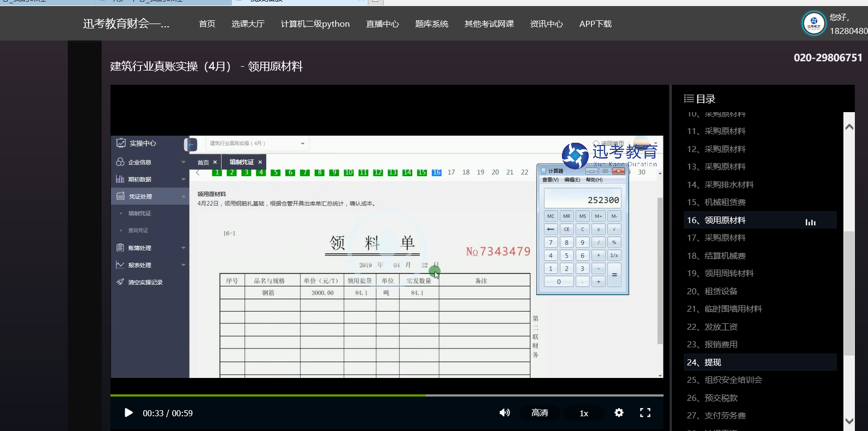Open lesson 17、采购原材料

point(716,238)
